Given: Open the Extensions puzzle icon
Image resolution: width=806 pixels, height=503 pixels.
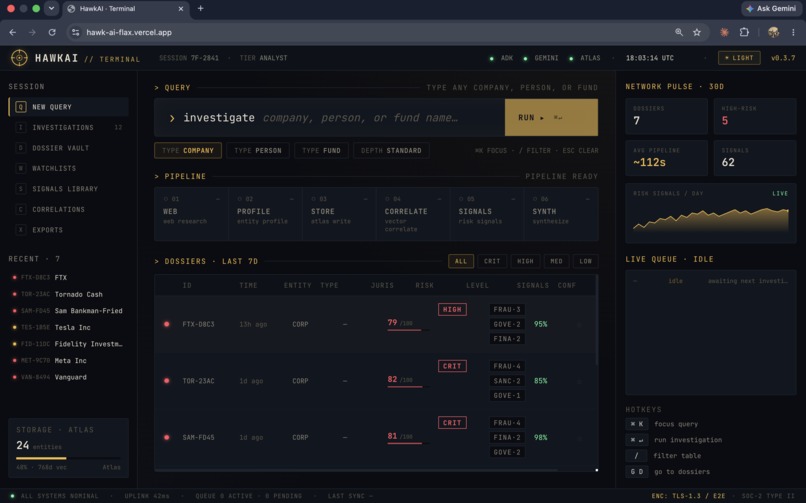Looking at the screenshot, I should point(744,32).
